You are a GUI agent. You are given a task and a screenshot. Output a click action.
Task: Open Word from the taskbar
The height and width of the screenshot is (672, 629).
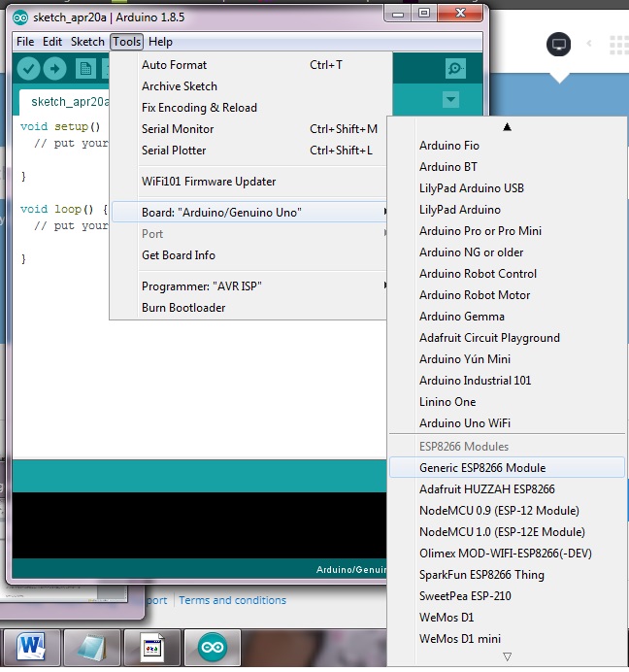(31, 647)
